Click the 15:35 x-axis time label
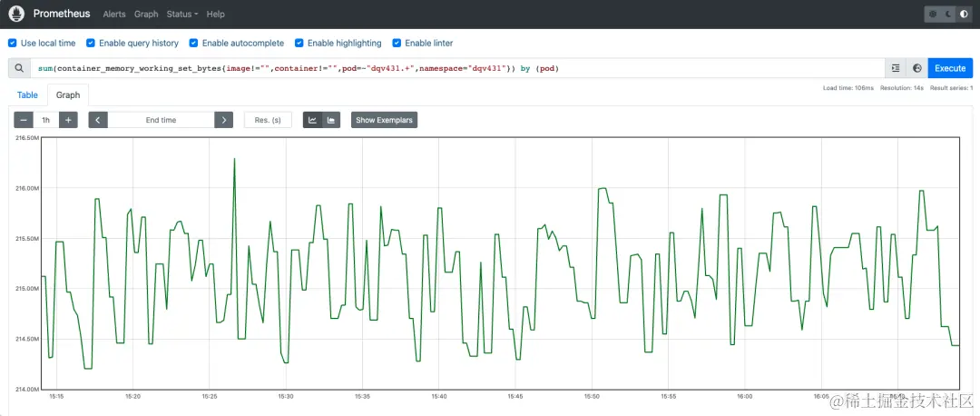This screenshot has width=980, height=416. (x=362, y=396)
